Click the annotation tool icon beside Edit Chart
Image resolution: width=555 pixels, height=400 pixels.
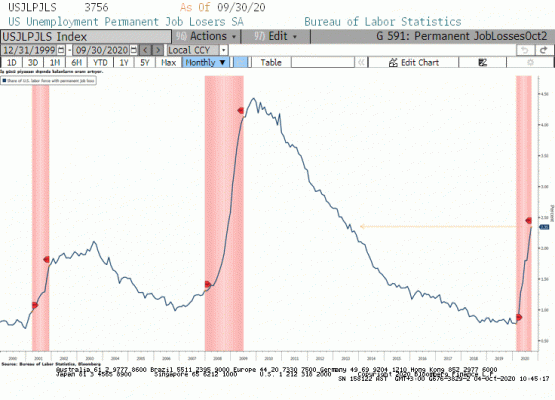pyautogui.click(x=482, y=62)
